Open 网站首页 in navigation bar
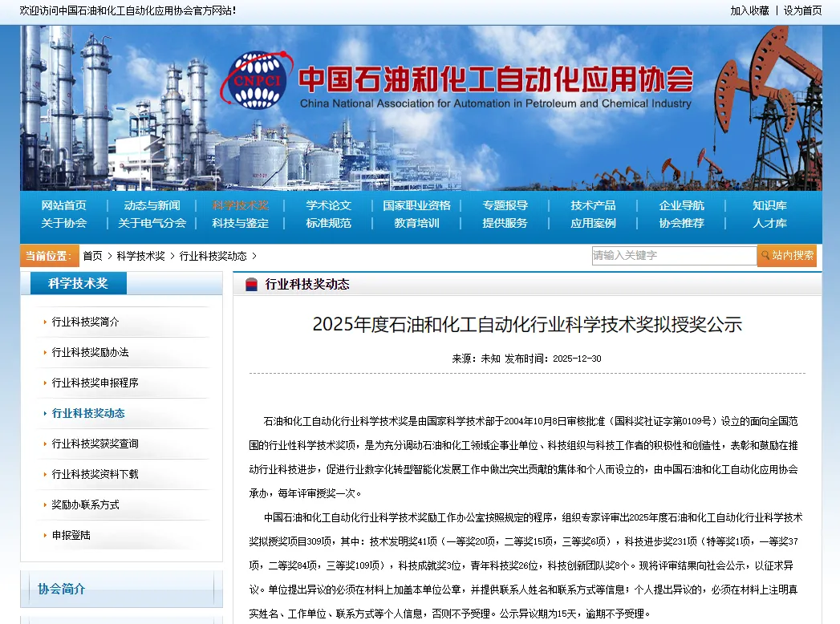This screenshot has height=624, width=840. coord(63,205)
